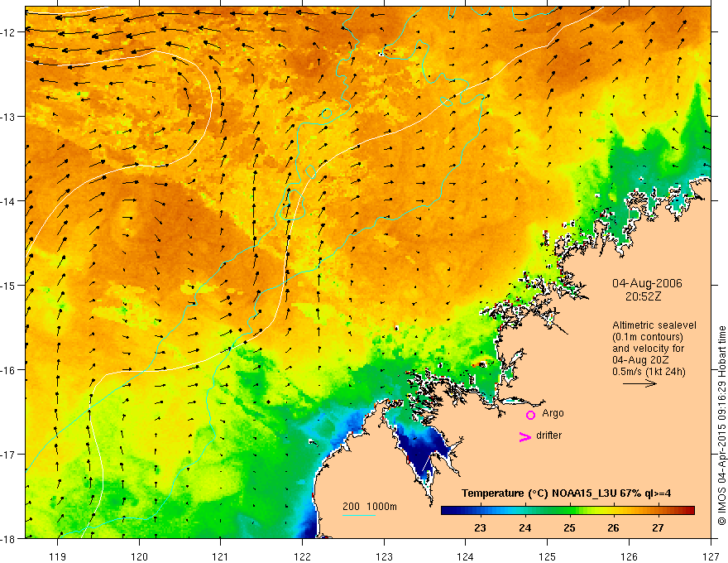The width and height of the screenshot is (728, 563).
Task: Click the 'drifter' legend label
Action: (548, 435)
